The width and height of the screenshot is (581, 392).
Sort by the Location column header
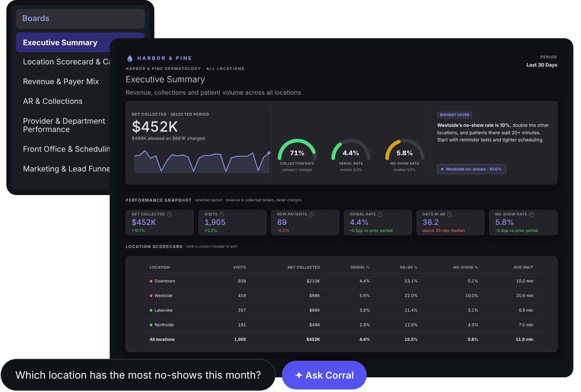[160, 267]
